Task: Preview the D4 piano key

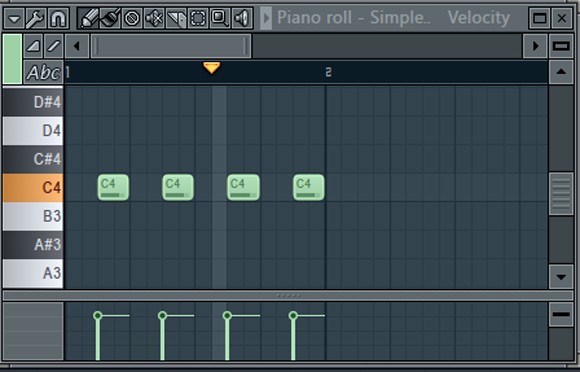Action: (x=33, y=131)
